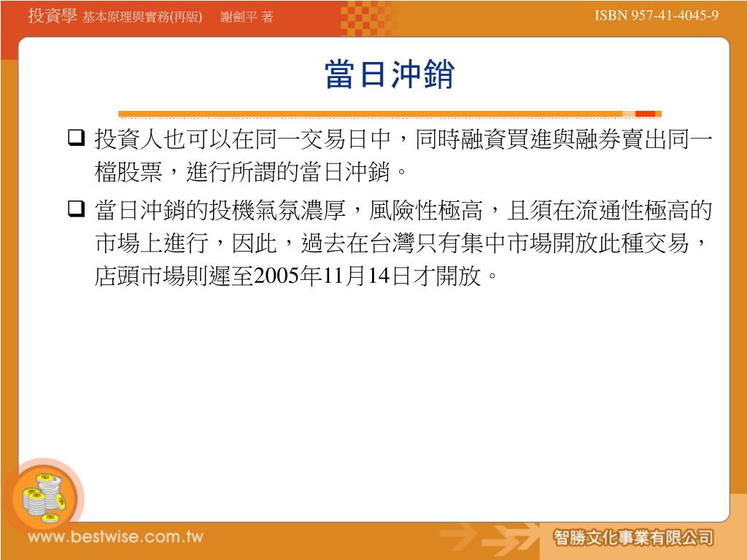Click the coin stack logo icon
This screenshot has height=560, width=747.
(45, 498)
